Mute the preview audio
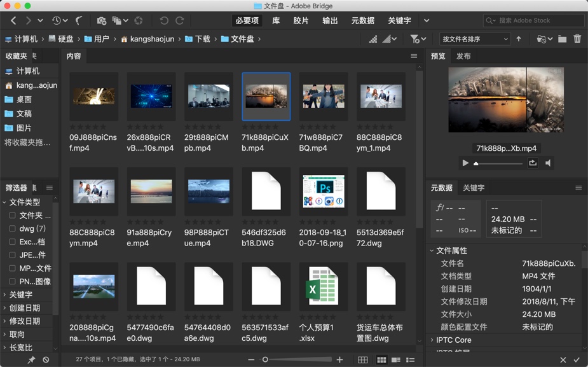Viewport: 588px width, 367px height. 548,163
